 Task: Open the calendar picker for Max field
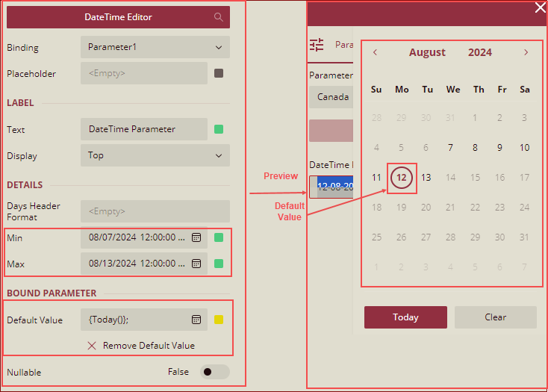(196, 264)
